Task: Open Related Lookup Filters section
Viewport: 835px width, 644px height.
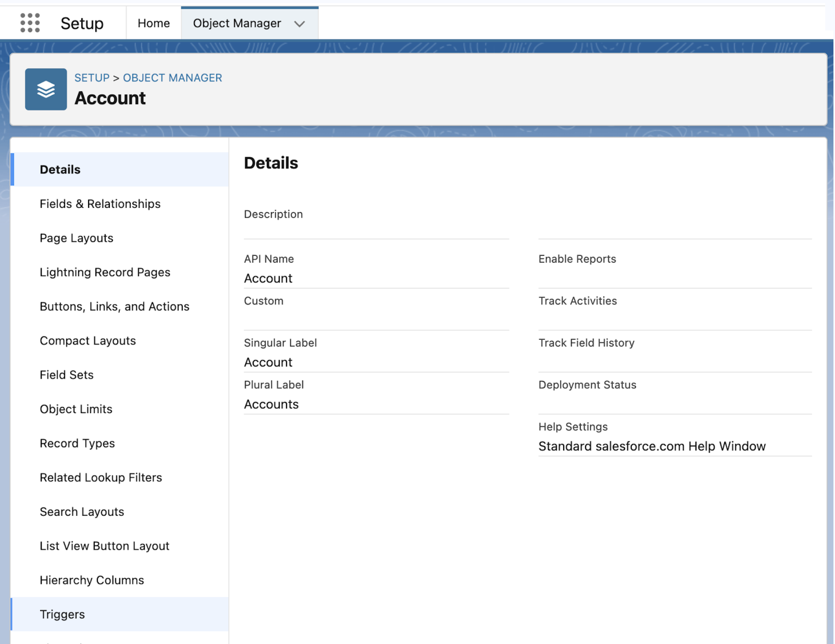Action: point(120,478)
